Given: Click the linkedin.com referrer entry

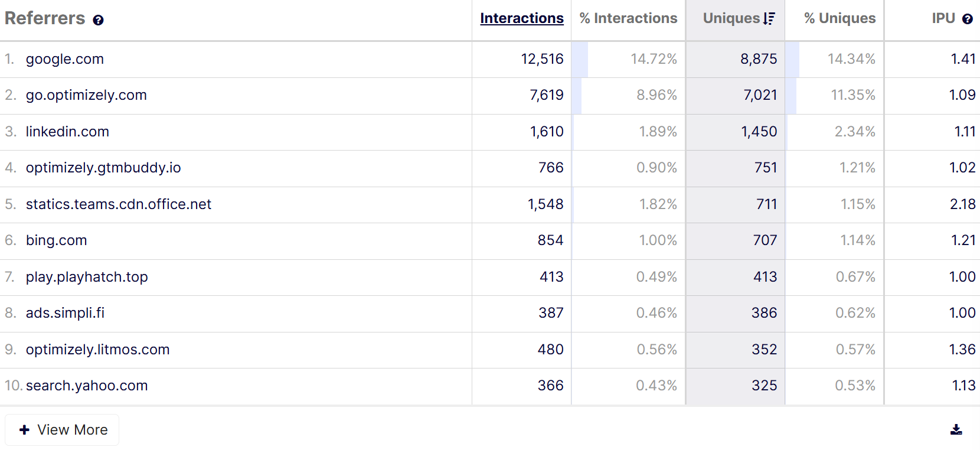Looking at the screenshot, I should pos(67,132).
